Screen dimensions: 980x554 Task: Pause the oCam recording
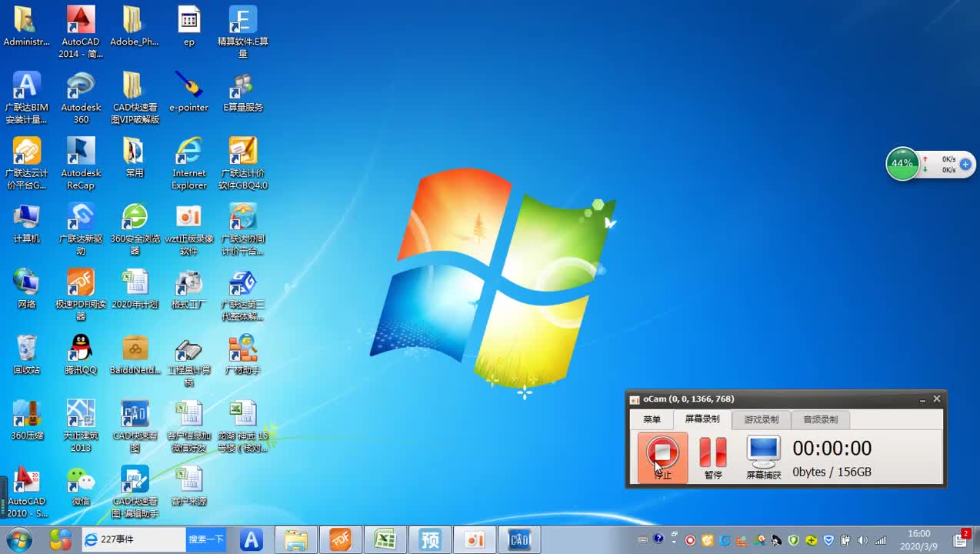point(713,458)
